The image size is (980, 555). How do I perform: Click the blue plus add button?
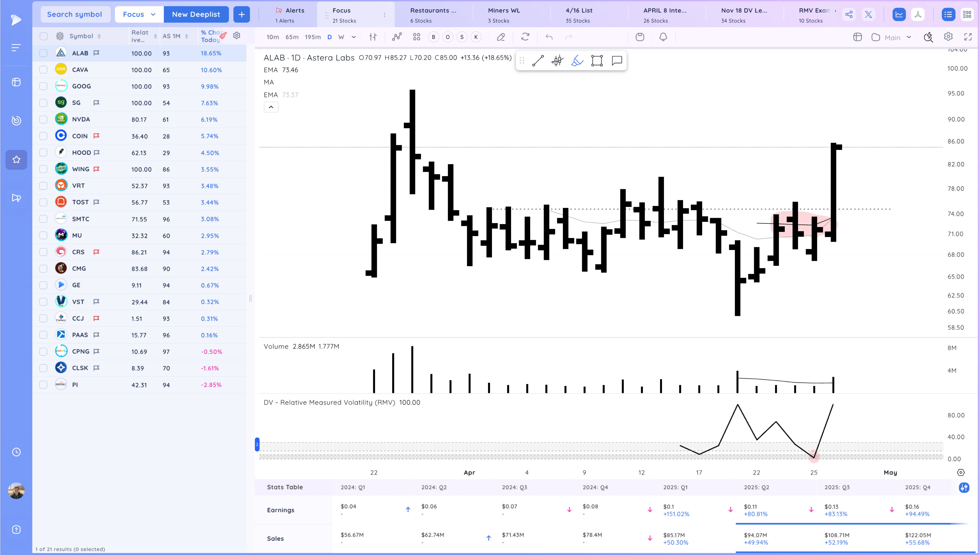click(241, 14)
